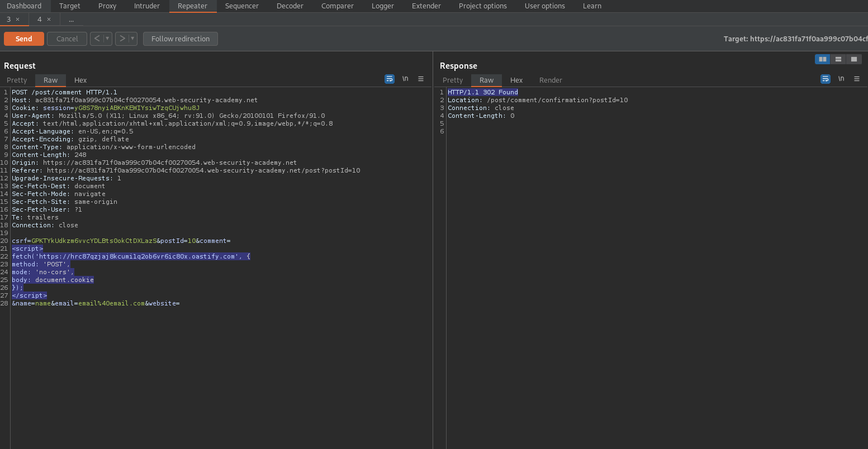Screen dimensions: 868x449
Task: Open the Learn tab
Action: point(592,6)
